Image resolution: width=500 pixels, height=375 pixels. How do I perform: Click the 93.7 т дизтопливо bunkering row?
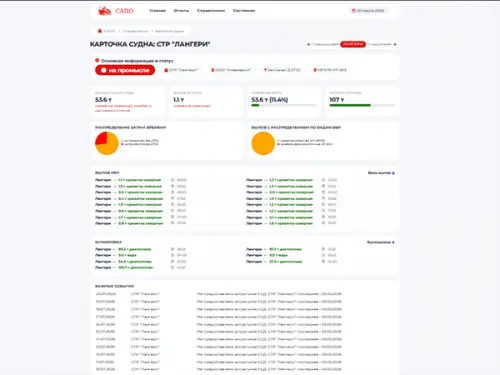tap(291, 249)
